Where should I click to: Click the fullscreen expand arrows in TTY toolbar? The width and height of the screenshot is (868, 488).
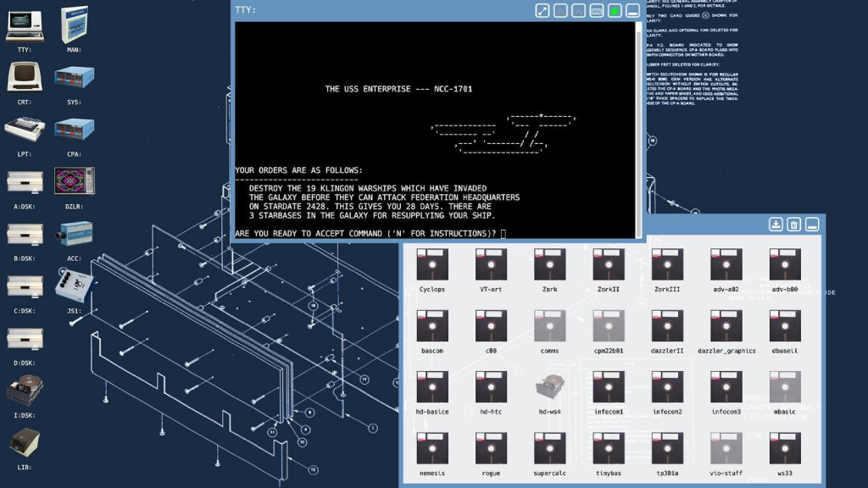[x=542, y=10]
